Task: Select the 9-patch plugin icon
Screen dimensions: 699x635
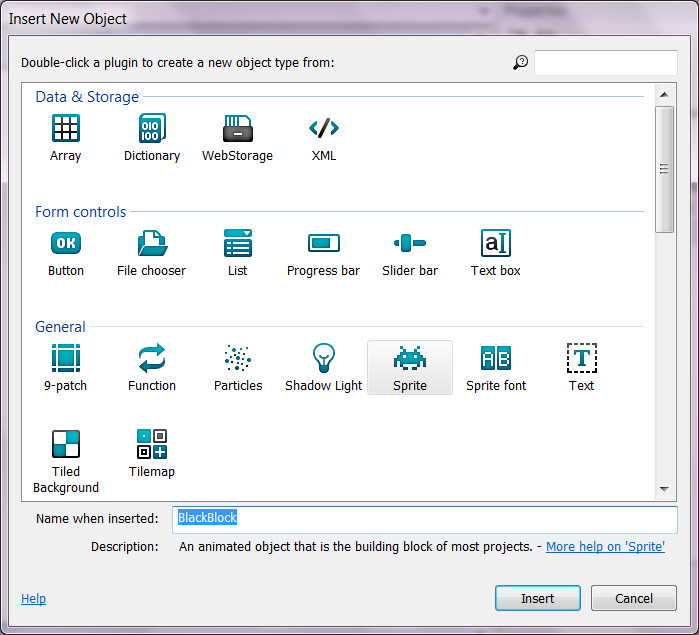Action: click(x=66, y=359)
